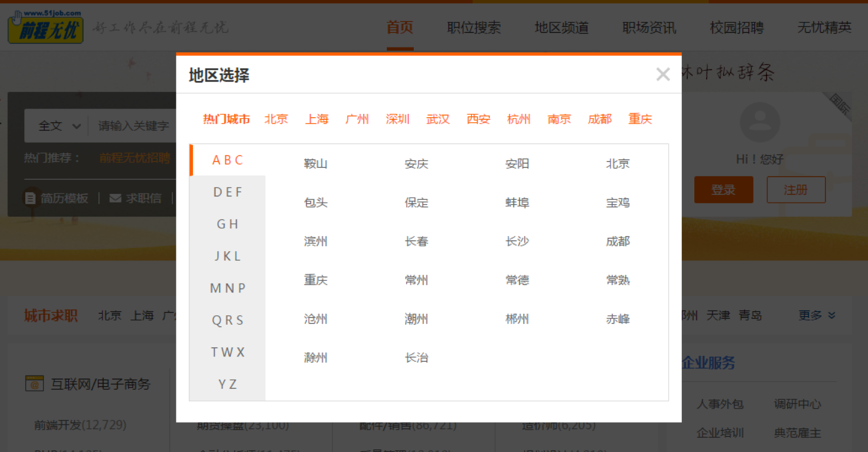Select city 沧州 from the list

tap(316, 319)
